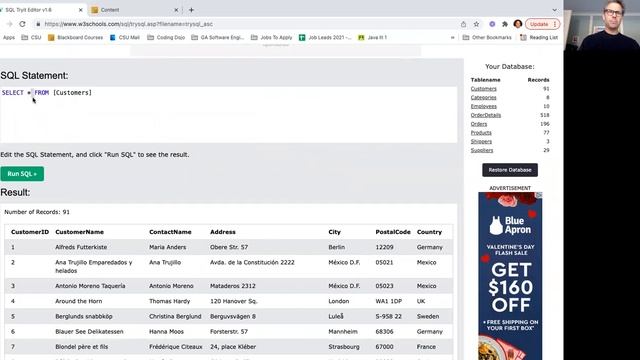Select the Around the Horn cell

tap(79, 301)
